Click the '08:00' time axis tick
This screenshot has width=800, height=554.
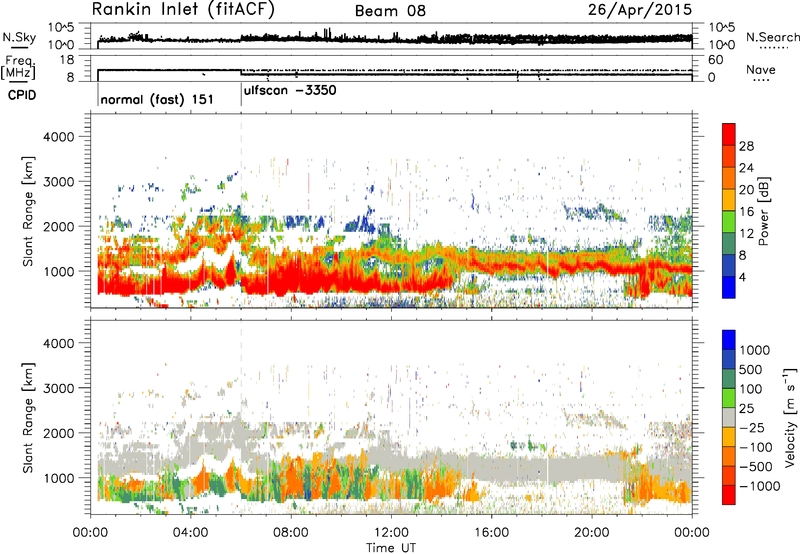pos(291,533)
